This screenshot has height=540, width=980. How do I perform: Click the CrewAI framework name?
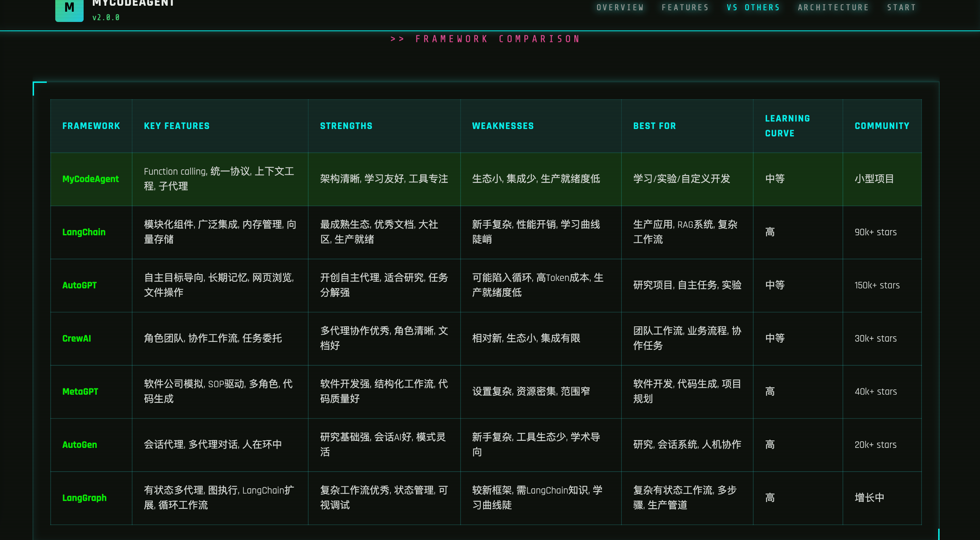(x=77, y=338)
